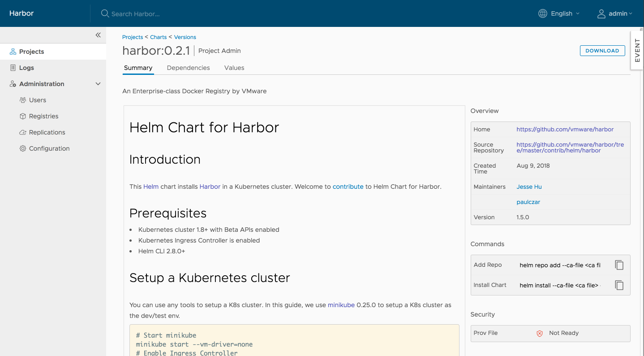Click the globe language icon

(543, 13)
